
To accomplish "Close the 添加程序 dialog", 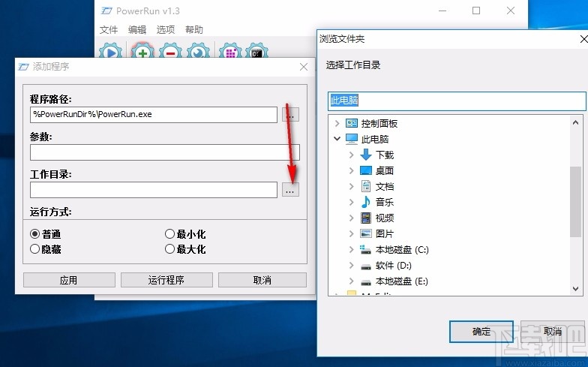I will pyautogui.click(x=304, y=67).
